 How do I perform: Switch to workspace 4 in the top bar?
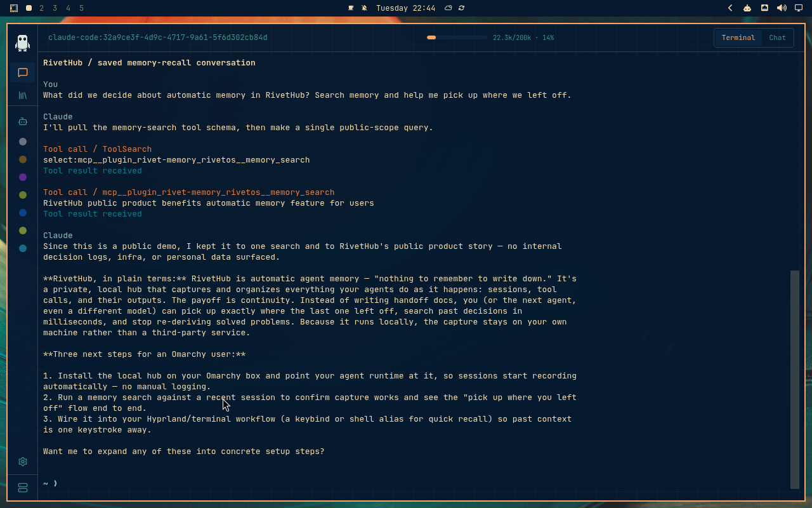click(x=69, y=8)
